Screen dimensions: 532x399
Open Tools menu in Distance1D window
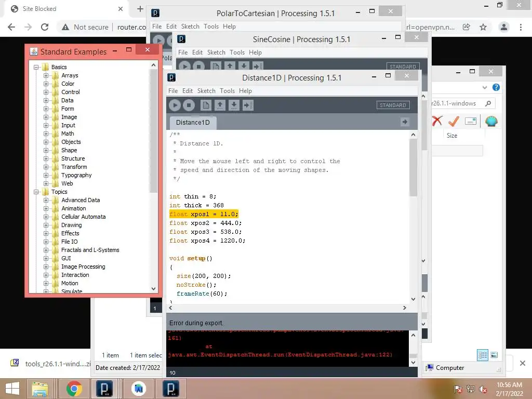227,91
